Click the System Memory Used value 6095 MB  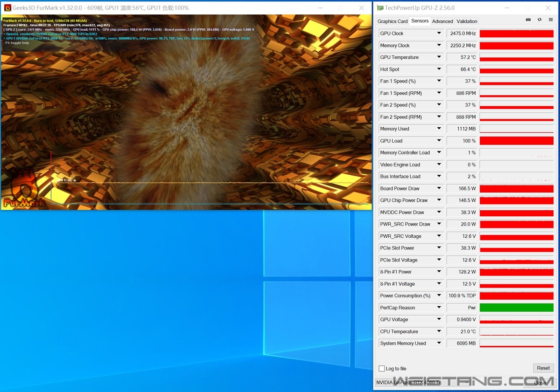point(462,343)
